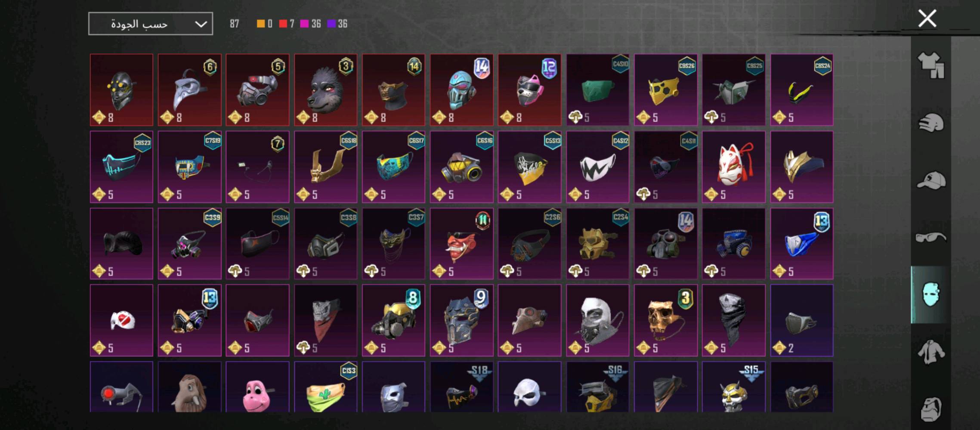Filter by red rarity count 7

pyautogui.click(x=287, y=24)
